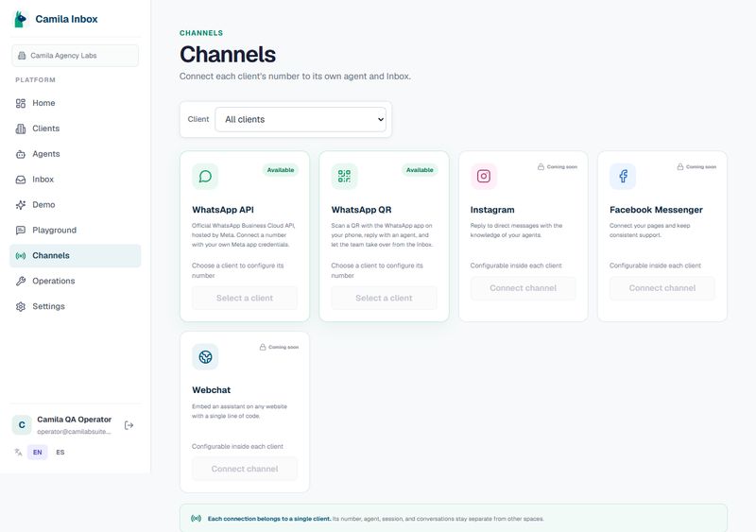Click the Instagram Coming soon lock icon

pos(541,167)
